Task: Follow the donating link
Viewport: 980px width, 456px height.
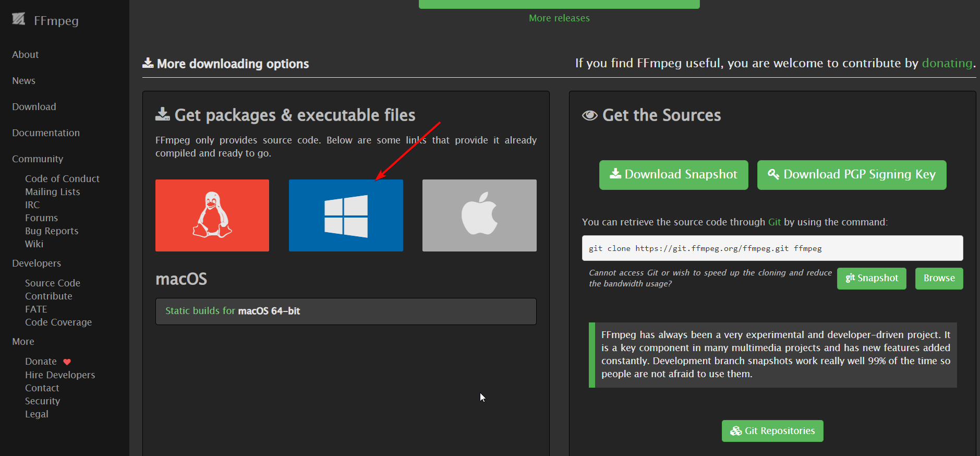Action: click(947, 63)
